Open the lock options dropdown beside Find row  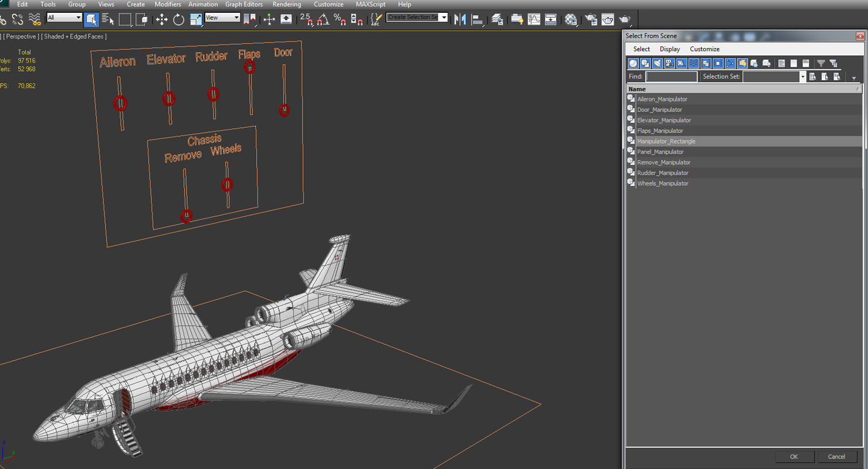pos(854,77)
